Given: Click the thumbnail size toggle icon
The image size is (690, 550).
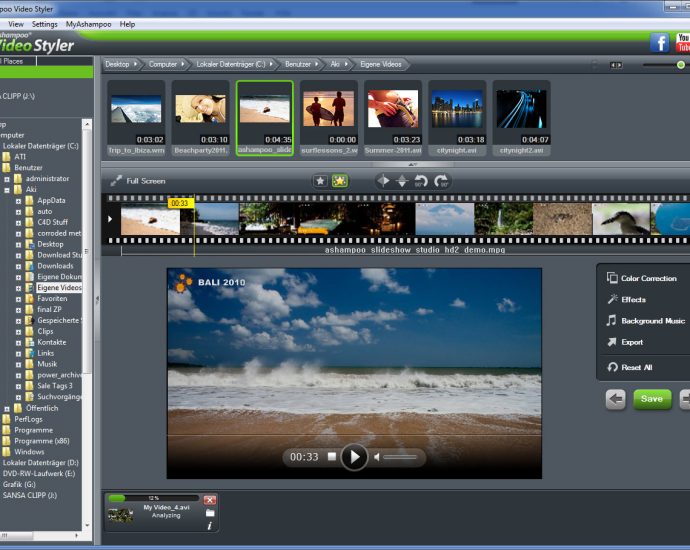Looking at the screenshot, I should click(x=616, y=65).
